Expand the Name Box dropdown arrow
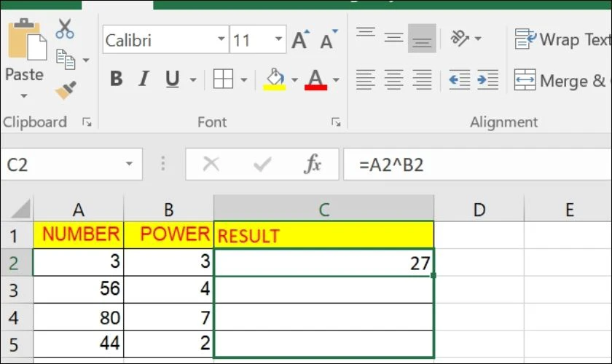This screenshot has width=612, height=364. click(x=129, y=165)
